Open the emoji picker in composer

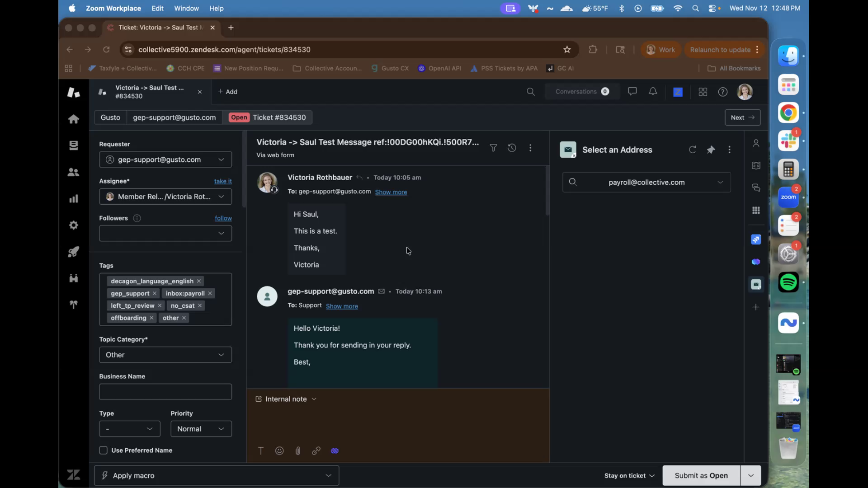[279, 450]
